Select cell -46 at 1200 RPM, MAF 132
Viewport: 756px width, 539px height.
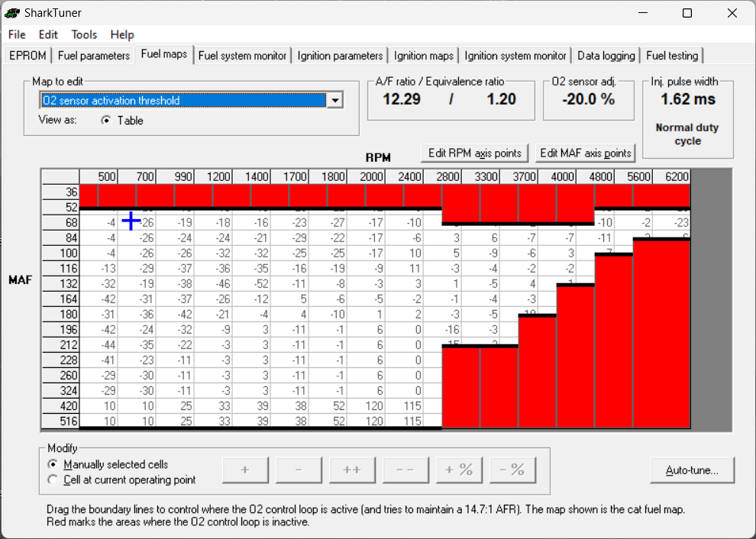click(214, 283)
